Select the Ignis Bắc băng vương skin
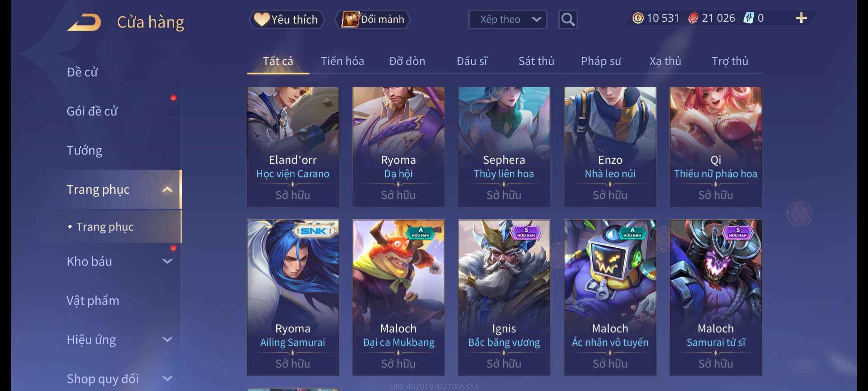 (504, 298)
